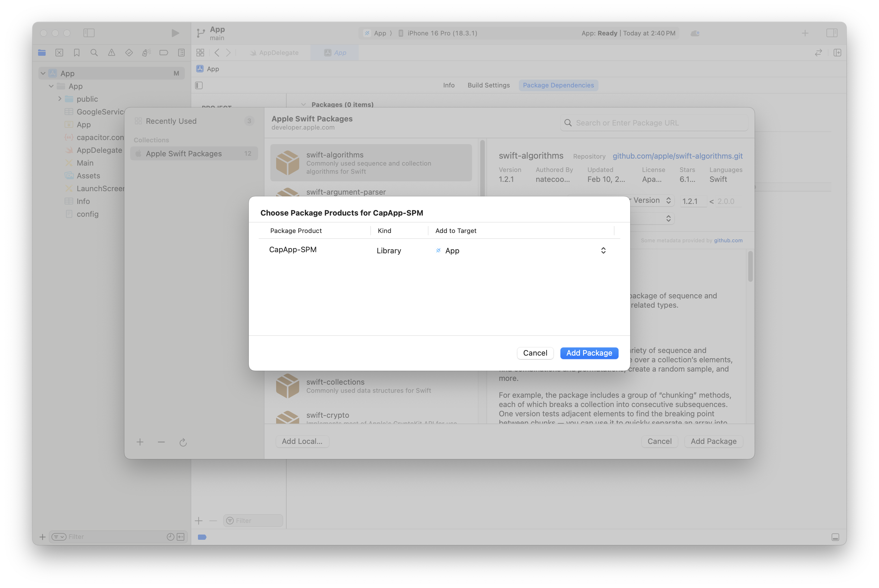
Task: Open the Bookmarks navigator
Action: tap(76, 53)
